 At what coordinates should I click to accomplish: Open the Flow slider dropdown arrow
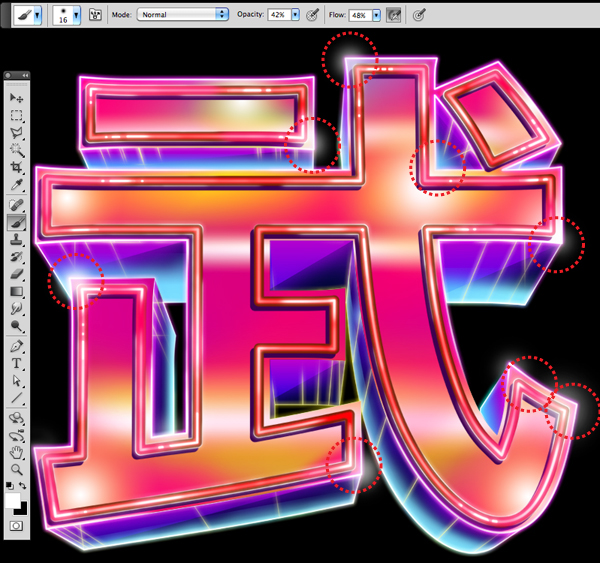pyautogui.click(x=377, y=15)
